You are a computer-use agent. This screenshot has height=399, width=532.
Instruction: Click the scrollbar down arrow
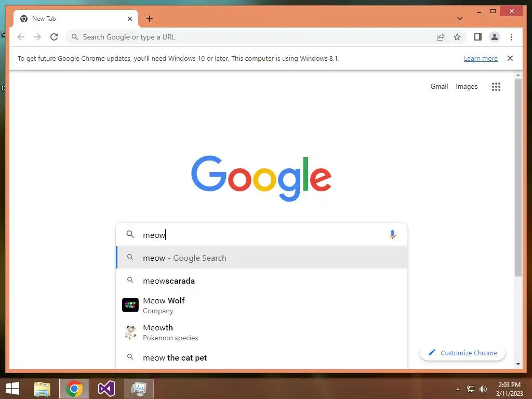coord(518,364)
